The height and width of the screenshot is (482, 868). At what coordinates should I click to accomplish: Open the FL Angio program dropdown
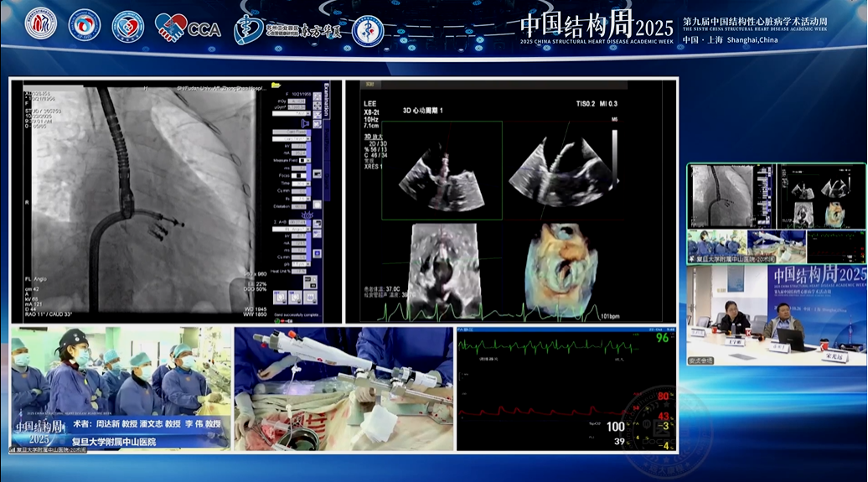pyautogui.click(x=292, y=229)
